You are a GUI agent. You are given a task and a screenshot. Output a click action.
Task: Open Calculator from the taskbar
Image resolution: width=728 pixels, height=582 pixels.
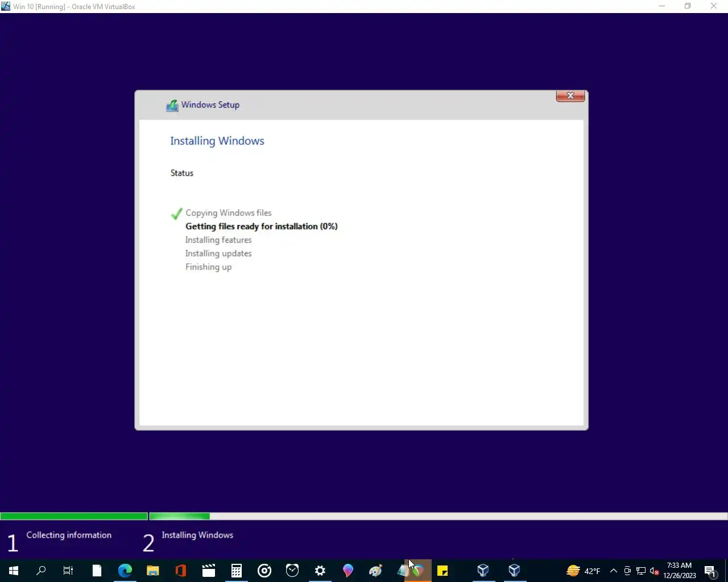[x=237, y=571]
